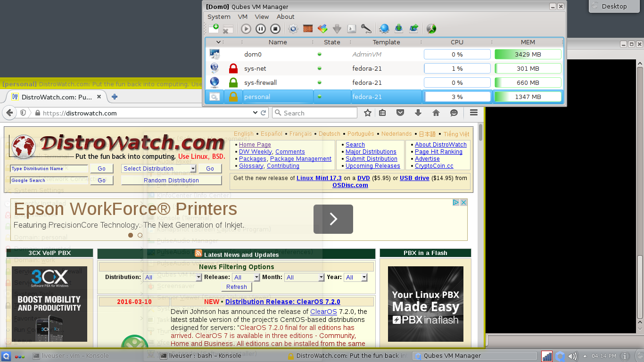644x362 pixels.
Task: Click the volume speaker tray icon
Action: (573, 356)
